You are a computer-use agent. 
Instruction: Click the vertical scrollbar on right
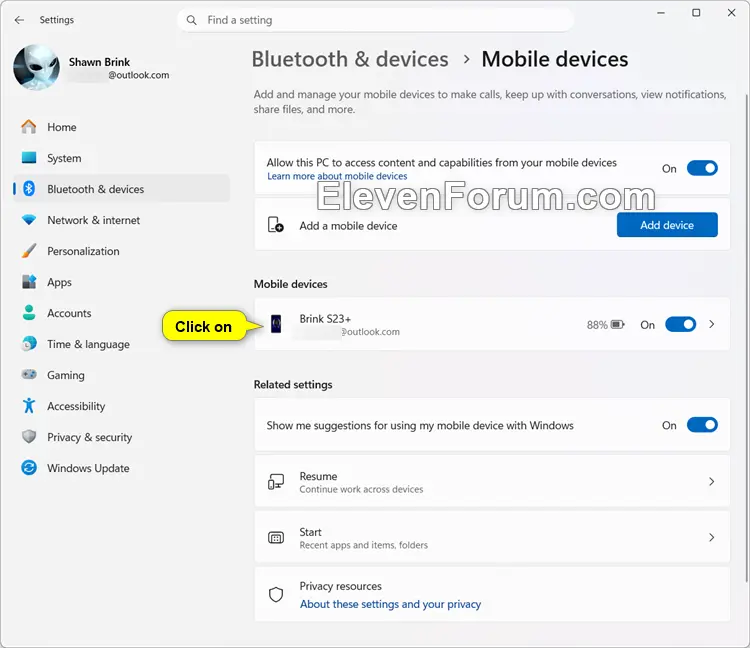pos(747,337)
